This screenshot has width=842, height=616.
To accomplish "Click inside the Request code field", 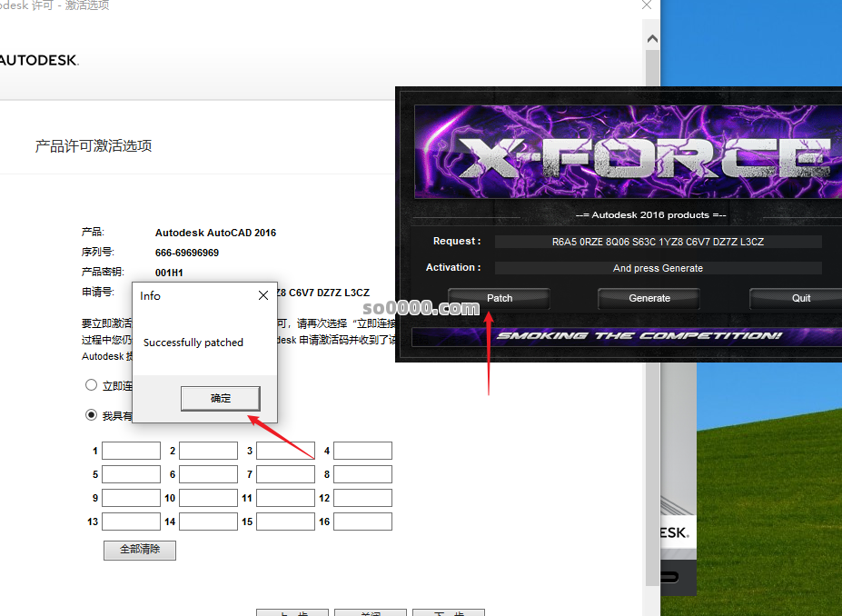I will pos(658,242).
